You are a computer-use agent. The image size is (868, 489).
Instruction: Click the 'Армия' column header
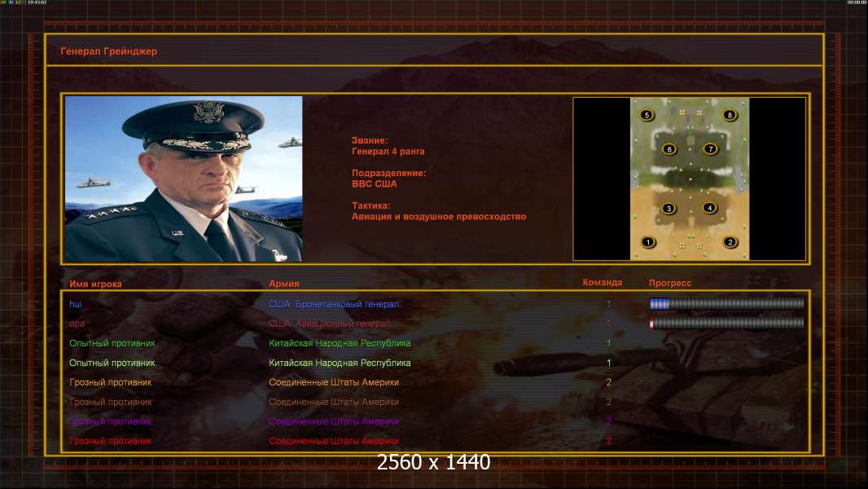[284, 284]
